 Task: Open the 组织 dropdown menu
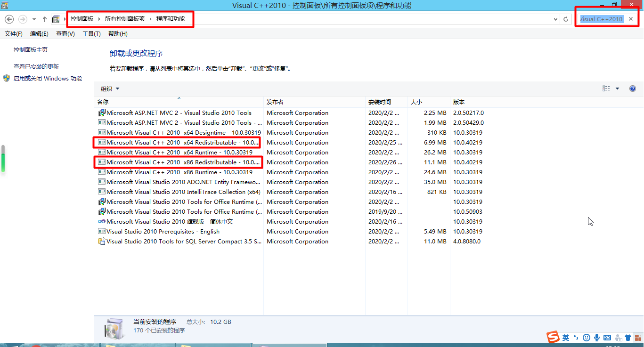[x=110, y=89]
